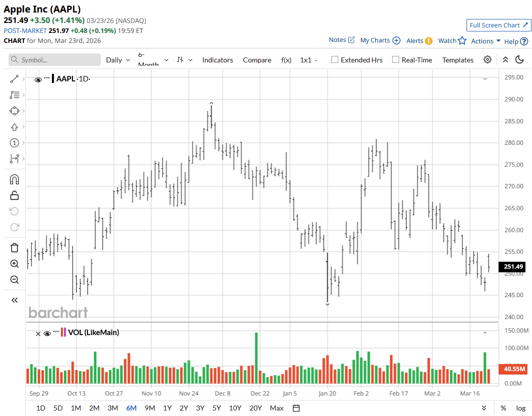Expand bottom bar double chevron
The width and height of the screenshot is (532, 416).
point(484,408)
